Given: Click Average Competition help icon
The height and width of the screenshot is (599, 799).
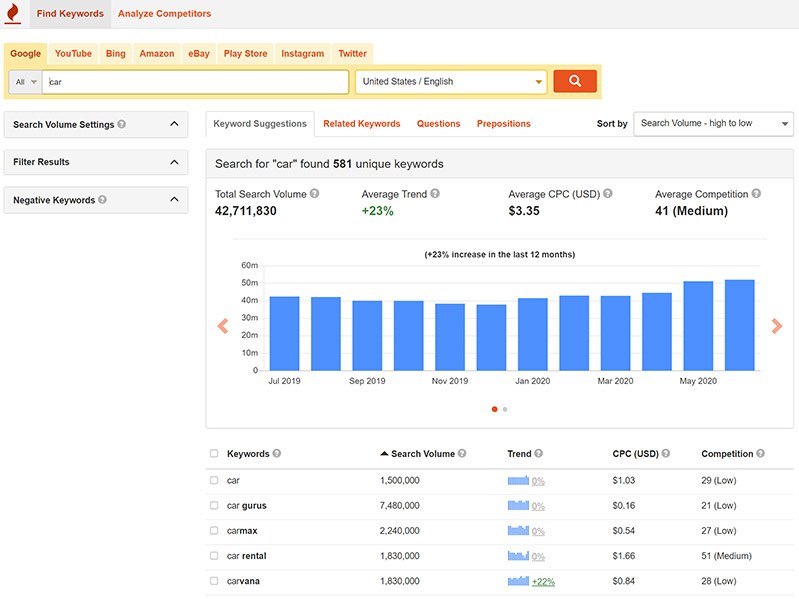Looking at the screenshot, I should click(x=756, y=194).
